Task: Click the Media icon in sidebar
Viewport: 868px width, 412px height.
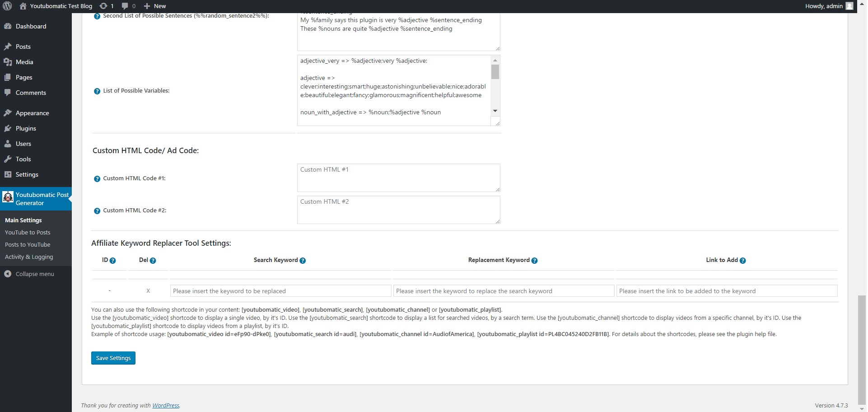Action: (8, 62)
